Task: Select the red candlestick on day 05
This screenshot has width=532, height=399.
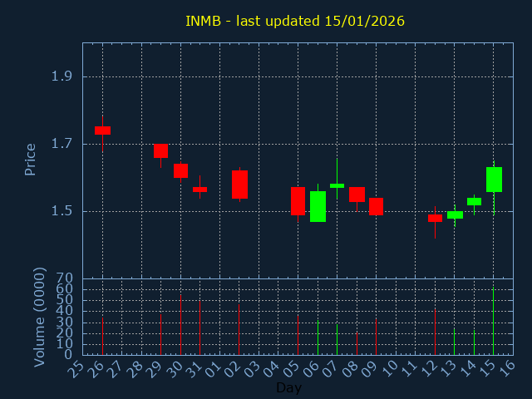Action: click(x=298, y=201)
